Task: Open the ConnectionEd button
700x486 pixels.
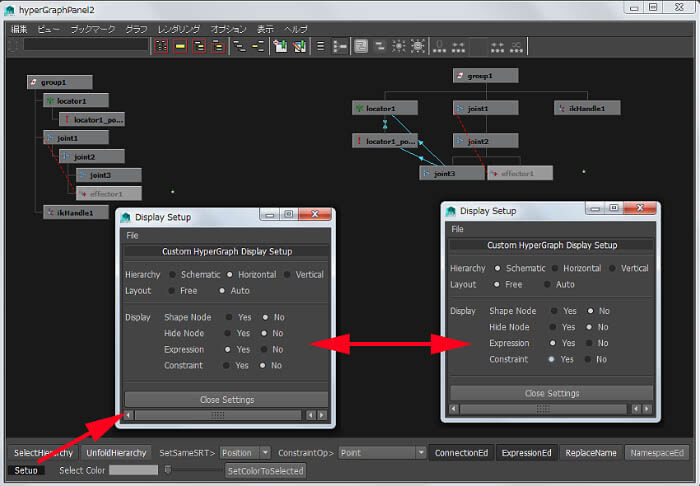Action: click(x=461, y=453)
